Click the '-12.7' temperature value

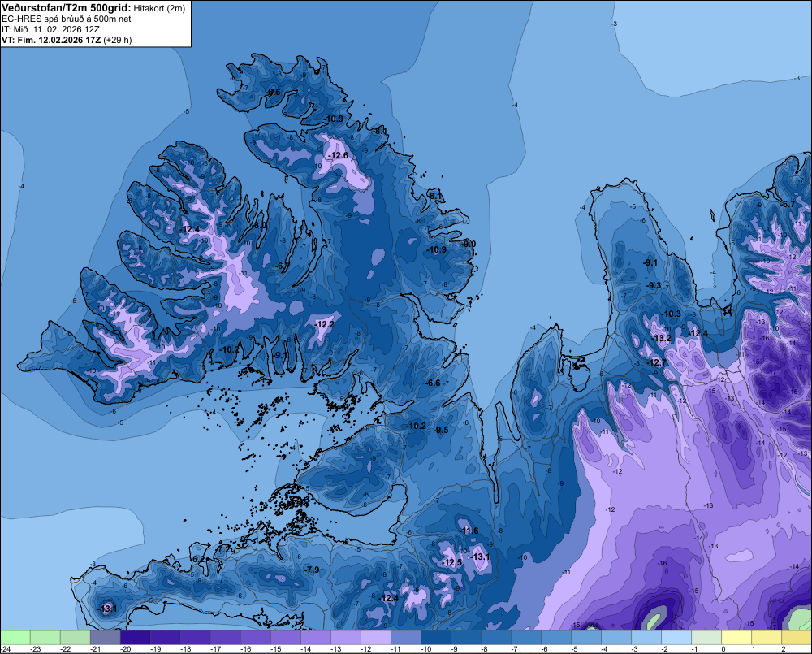coord(657,362)
